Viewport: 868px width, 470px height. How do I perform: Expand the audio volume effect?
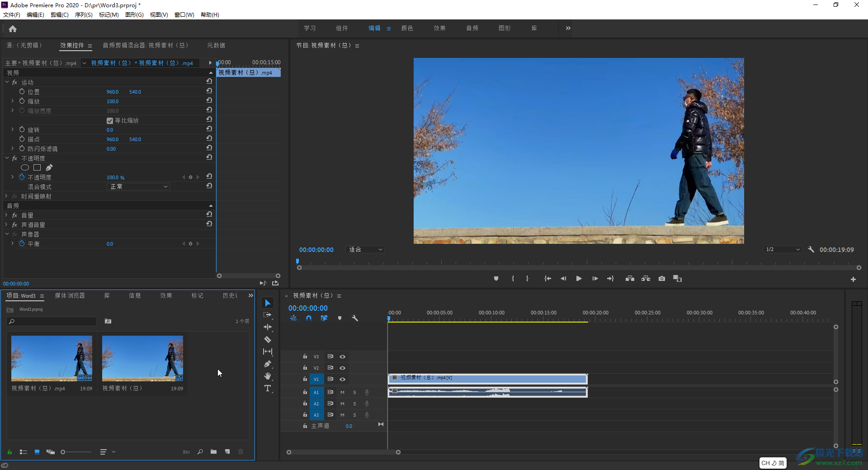click(7, 215)
